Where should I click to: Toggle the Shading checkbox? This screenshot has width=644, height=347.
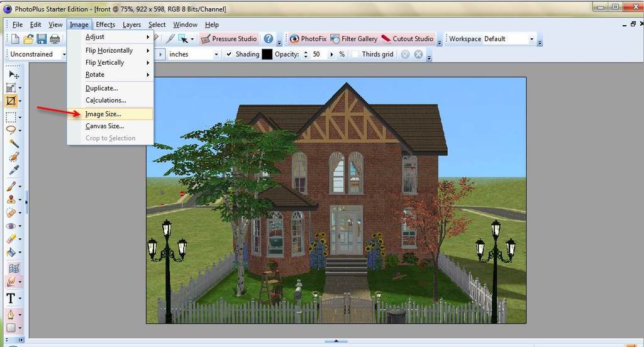pos(229,54)
